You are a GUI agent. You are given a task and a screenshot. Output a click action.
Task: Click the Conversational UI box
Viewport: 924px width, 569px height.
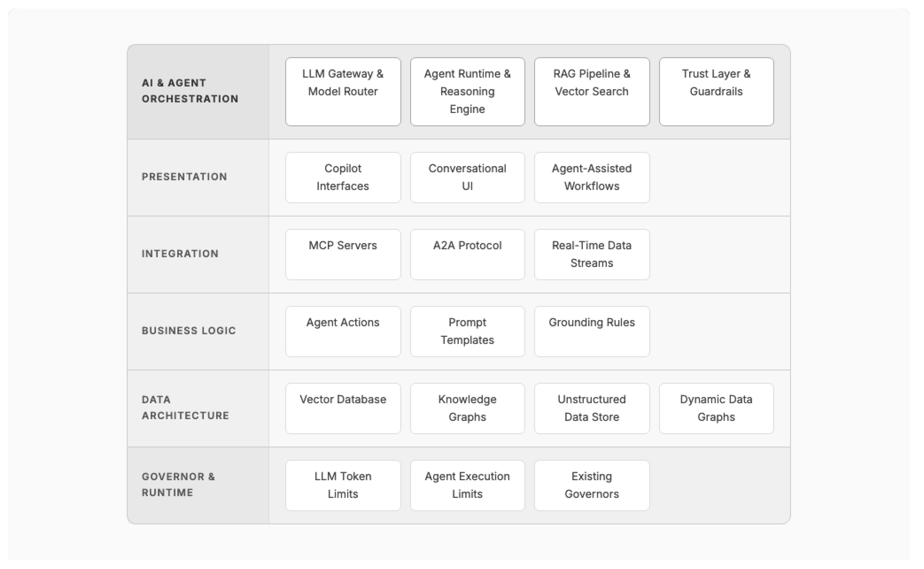click(x=467, y=177)
